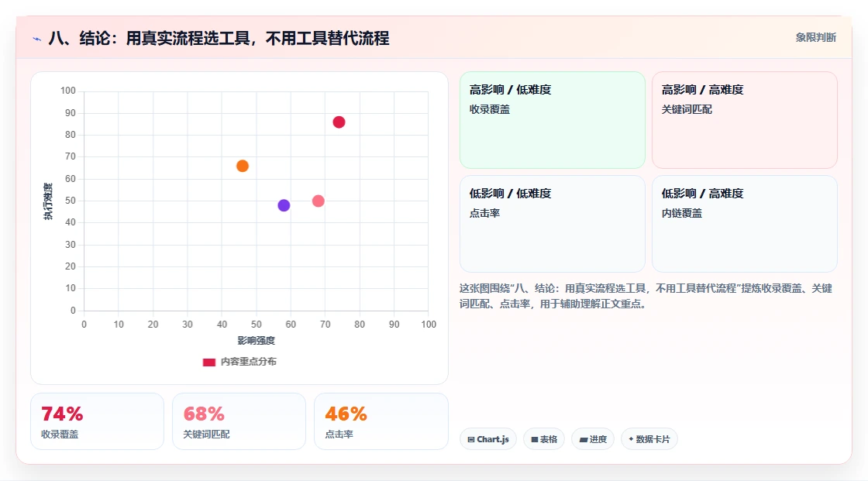This screenshot has width=868, height=481.
Task: Click the lightning icon beside the title
Action: [37, 39]
